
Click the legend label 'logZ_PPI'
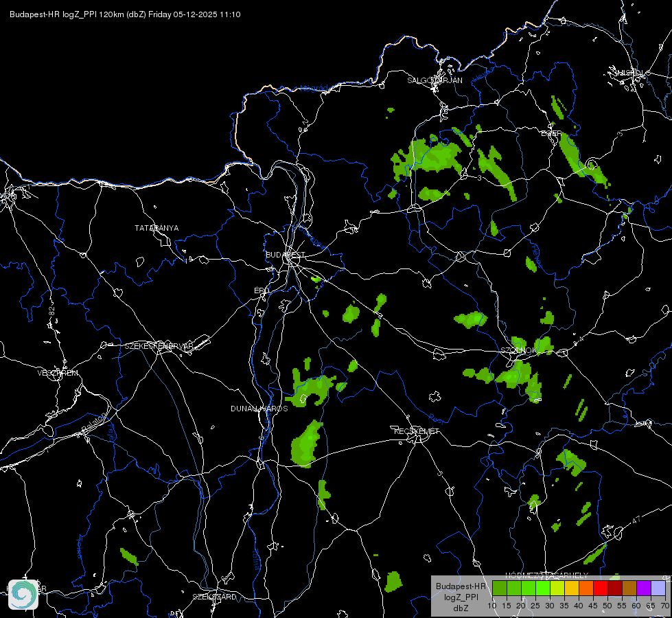[x=461, y=597]
